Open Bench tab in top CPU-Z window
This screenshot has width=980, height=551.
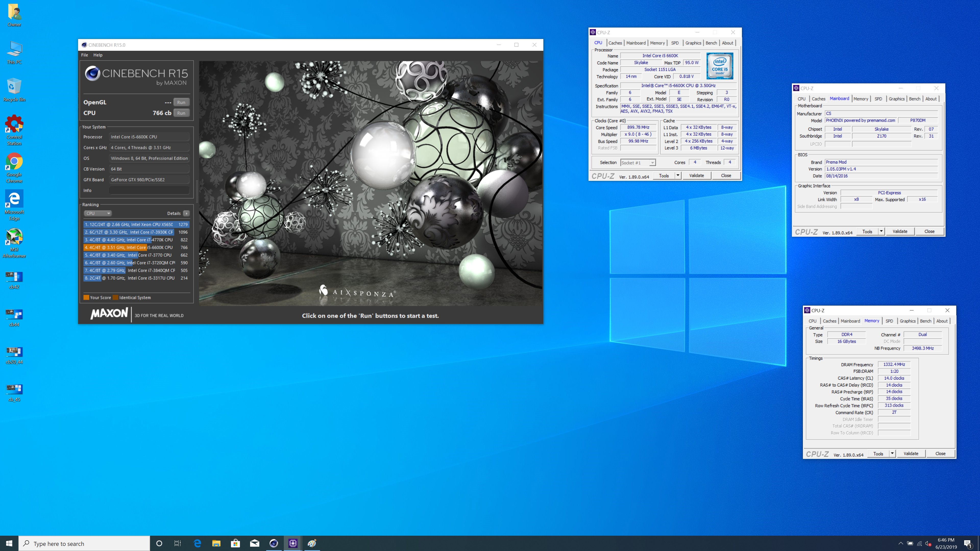click(x=711, y=43)
